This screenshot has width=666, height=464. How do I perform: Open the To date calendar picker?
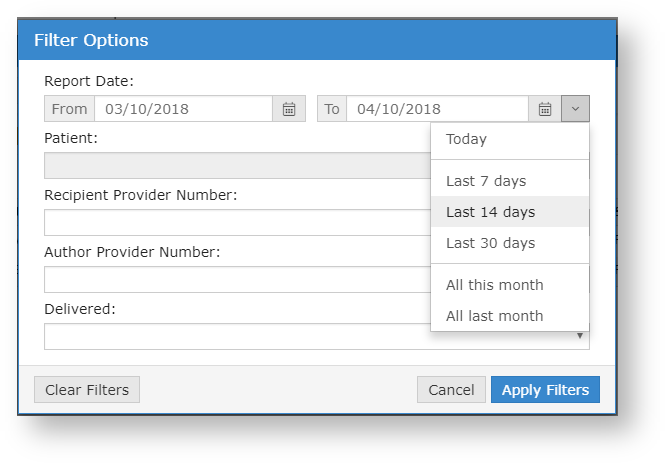pos(545,109)
